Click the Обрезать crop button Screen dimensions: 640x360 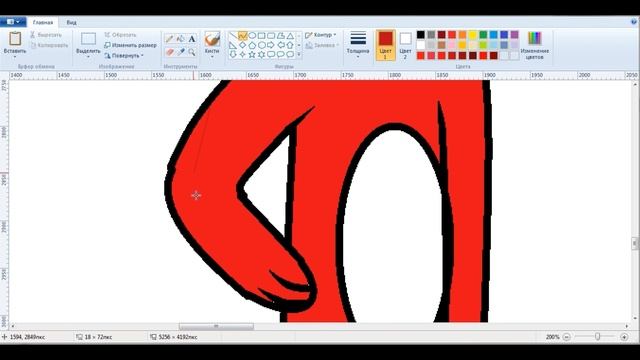pyautogui.click(x=120, y=35)
